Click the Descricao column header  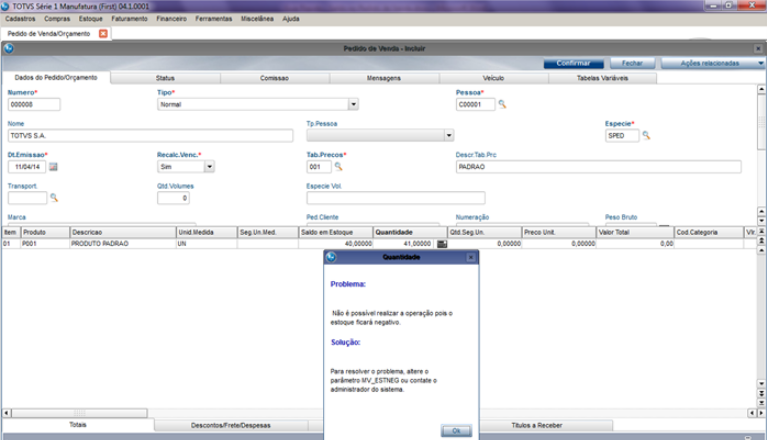coord(123,232)
